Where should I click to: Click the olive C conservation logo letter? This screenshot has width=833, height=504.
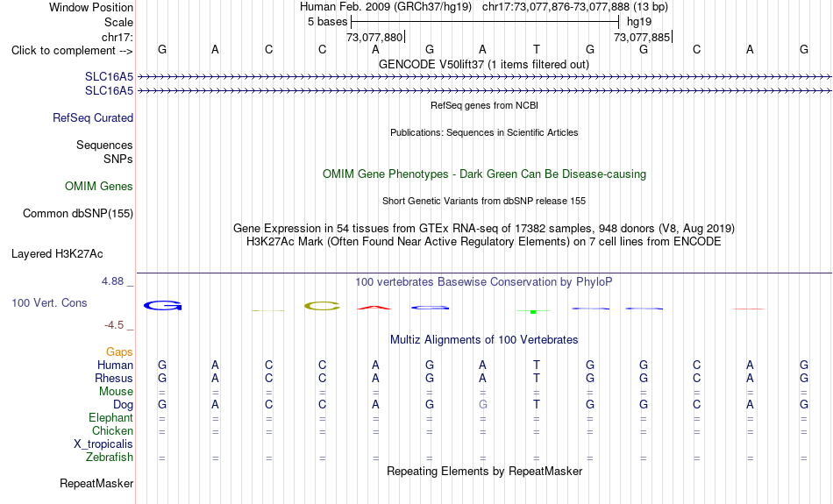(x=323, y=306)
